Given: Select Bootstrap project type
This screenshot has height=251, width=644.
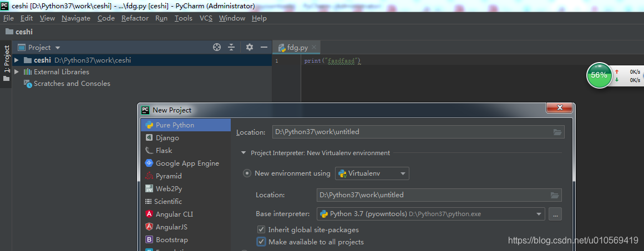Looking at the screenshot, I should 186,239.
